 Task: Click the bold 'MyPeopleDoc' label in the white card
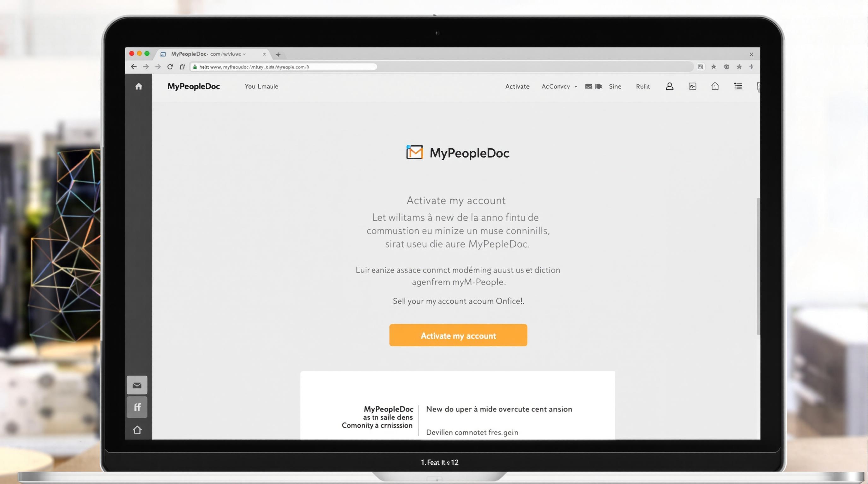(x=388, y=409)
